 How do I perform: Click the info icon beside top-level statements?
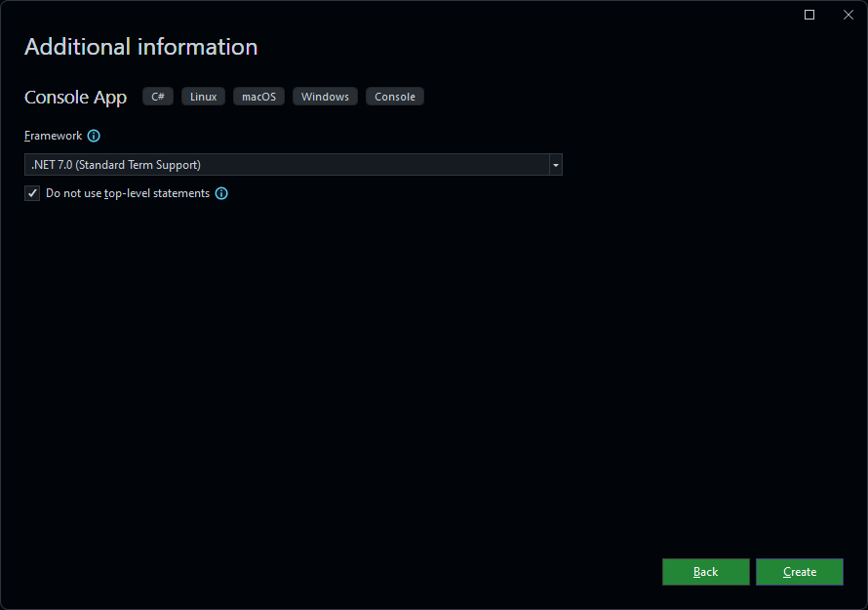point(220,193)
